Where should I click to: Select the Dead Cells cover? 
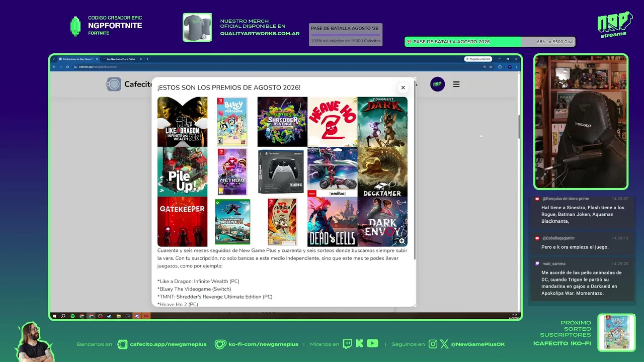tap(333, 222)
